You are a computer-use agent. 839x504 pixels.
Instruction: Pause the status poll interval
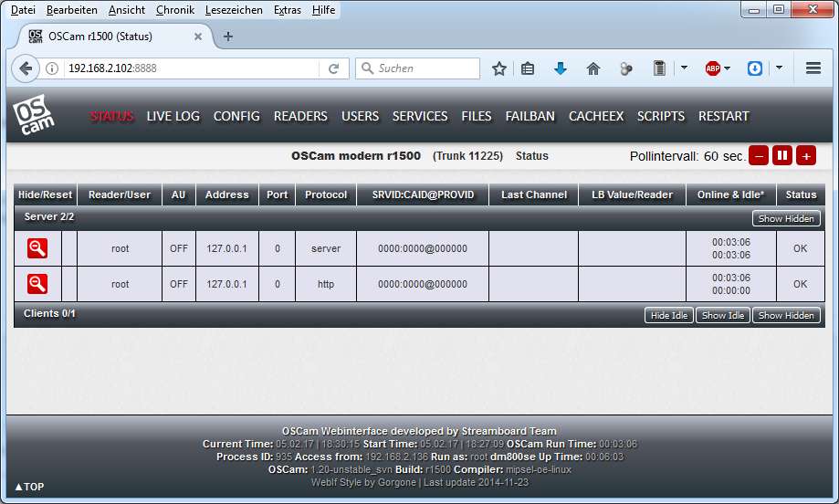point(782,156)
